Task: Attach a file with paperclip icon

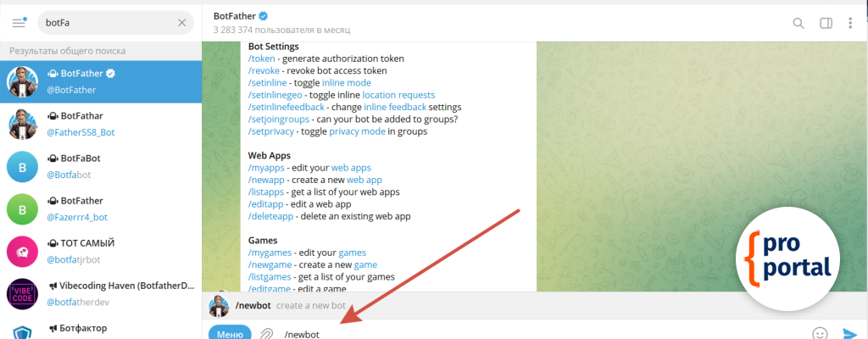Action: 266,333
